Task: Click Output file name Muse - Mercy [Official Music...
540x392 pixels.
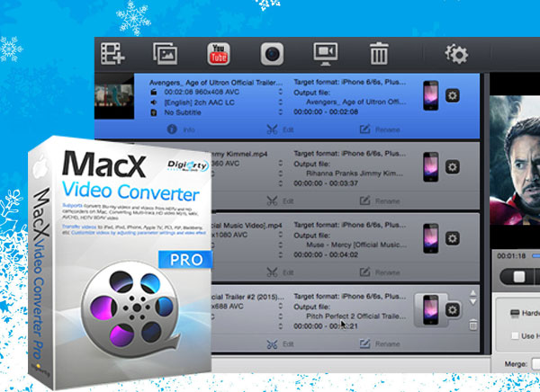Action: tap(356, 245)
